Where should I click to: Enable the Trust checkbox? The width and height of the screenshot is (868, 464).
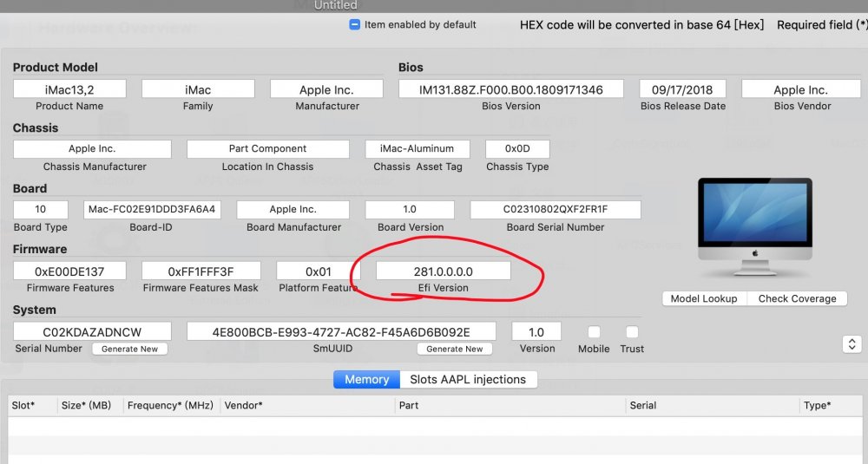tap(632, 332)
